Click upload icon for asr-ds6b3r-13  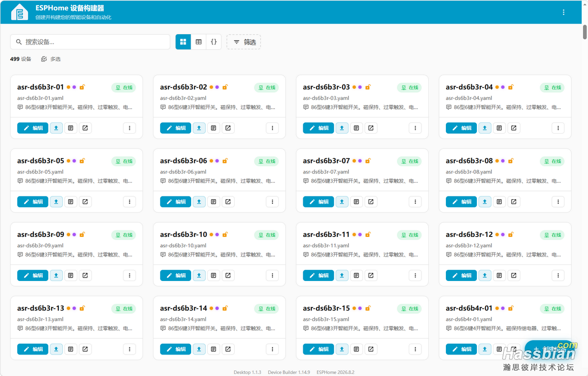point(56,349)
